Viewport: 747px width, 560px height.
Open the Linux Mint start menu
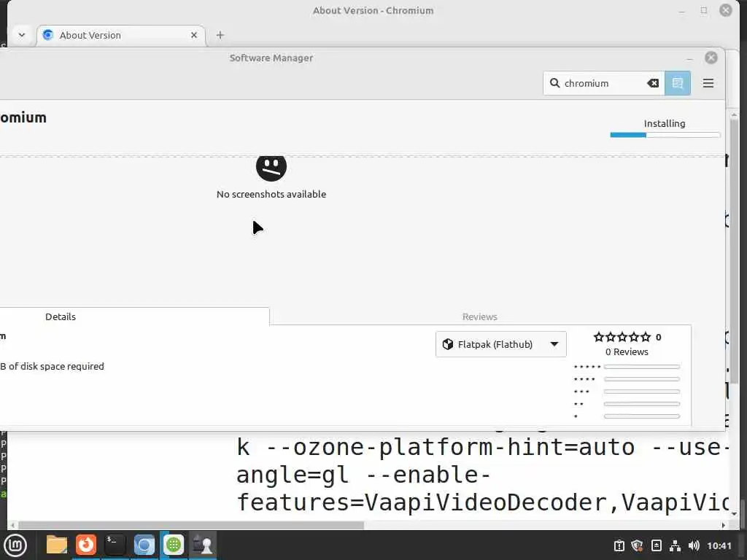(15, 545)
